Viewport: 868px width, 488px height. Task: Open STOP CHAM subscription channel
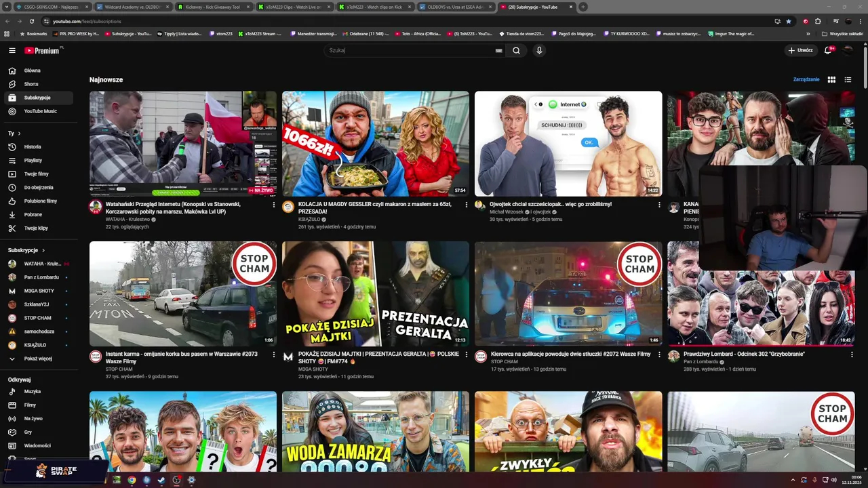[39, 318]
